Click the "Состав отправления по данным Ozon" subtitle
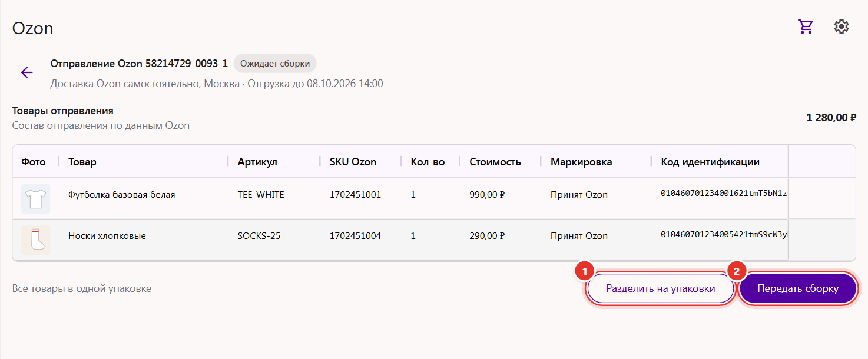Image resolution: width=868 pixels, height=359 pixels. (101, 125)
